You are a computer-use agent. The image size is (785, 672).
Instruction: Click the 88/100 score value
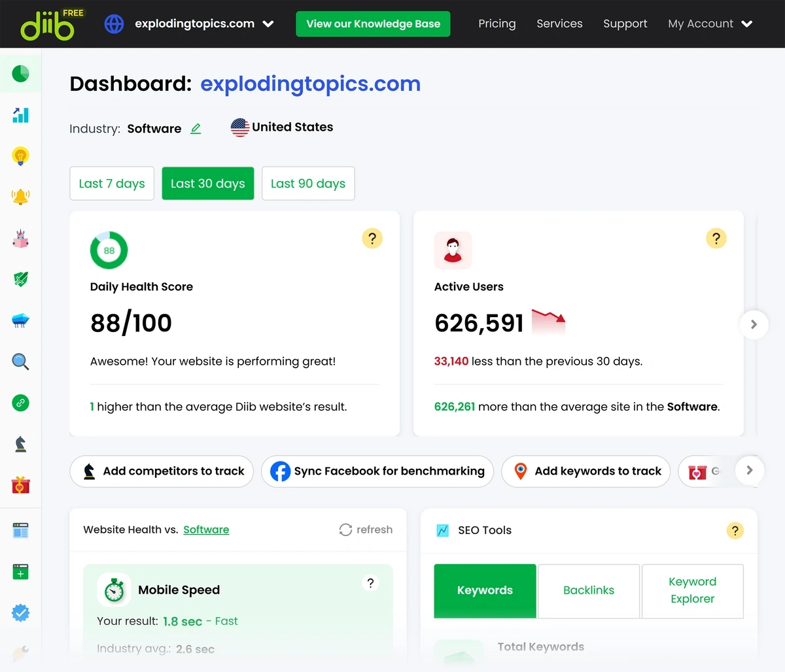click(131, 323)
